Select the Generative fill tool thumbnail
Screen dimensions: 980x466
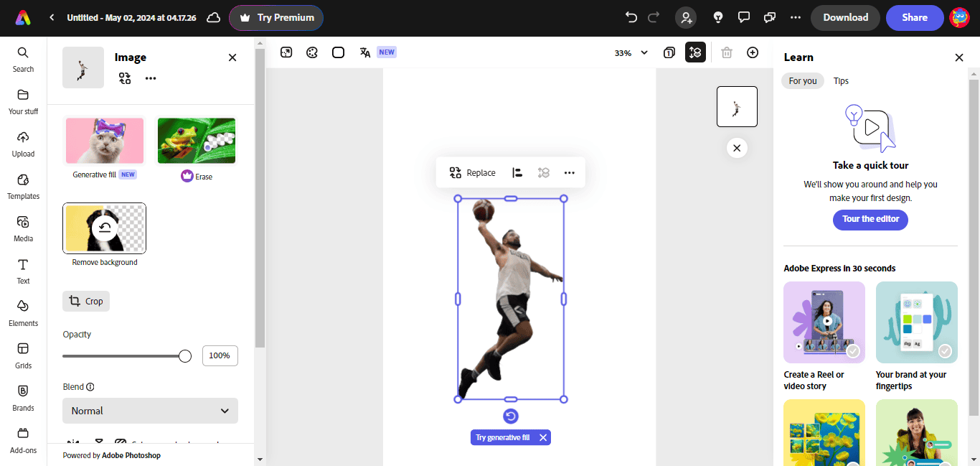point(105,141)
